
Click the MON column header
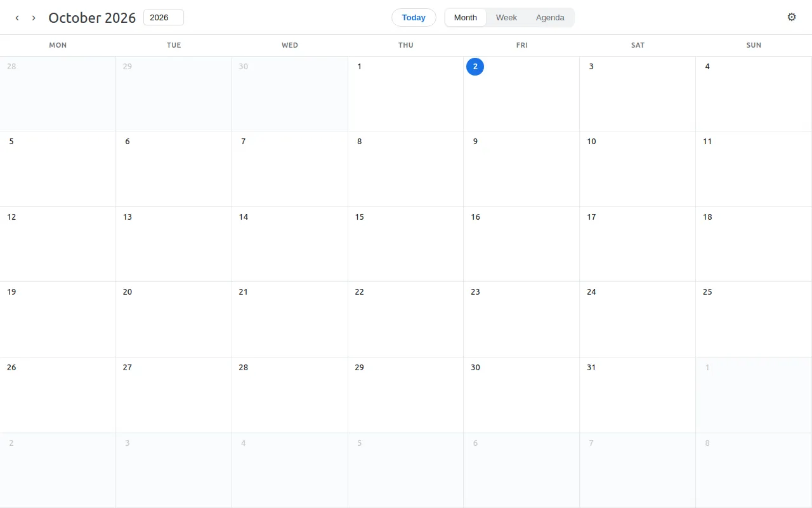click(x=58, y=45)
